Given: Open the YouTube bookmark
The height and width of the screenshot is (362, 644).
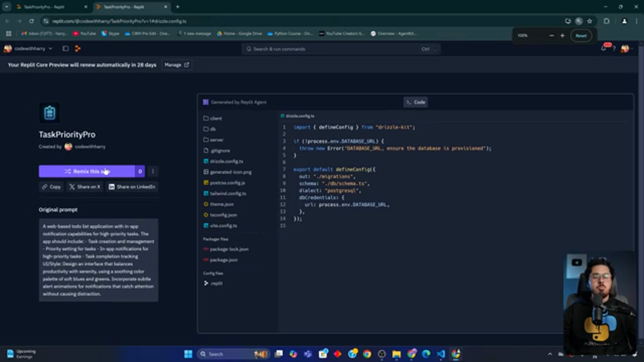Looking at the screenshot, I should [x=84, y=34].
